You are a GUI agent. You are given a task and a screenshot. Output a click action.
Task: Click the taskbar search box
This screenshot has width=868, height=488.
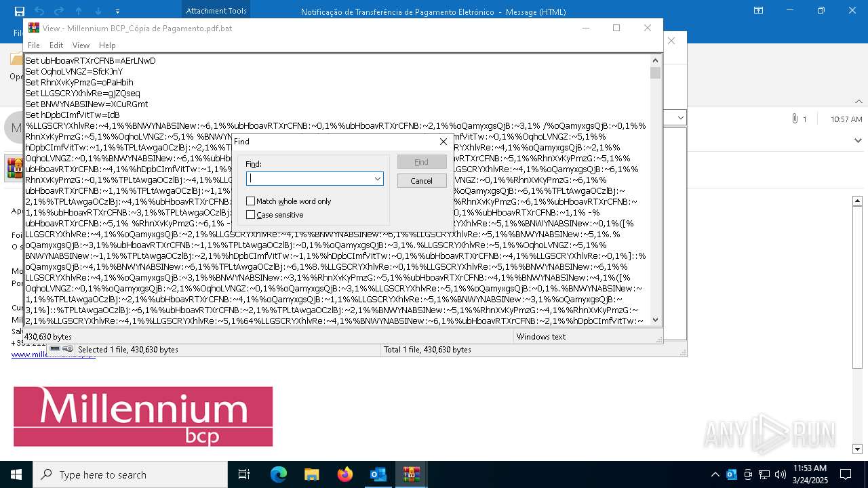[x=130, y=474]
